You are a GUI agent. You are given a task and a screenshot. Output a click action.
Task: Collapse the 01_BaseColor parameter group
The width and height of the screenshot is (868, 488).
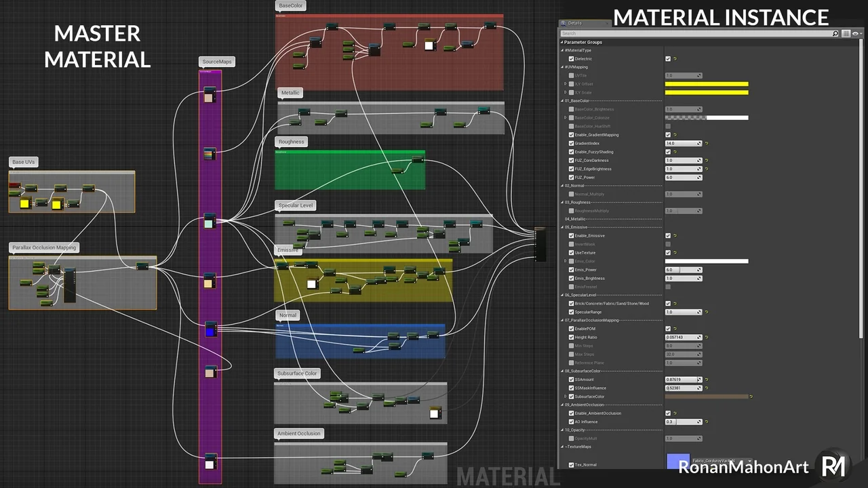click(x=563, y=101)
